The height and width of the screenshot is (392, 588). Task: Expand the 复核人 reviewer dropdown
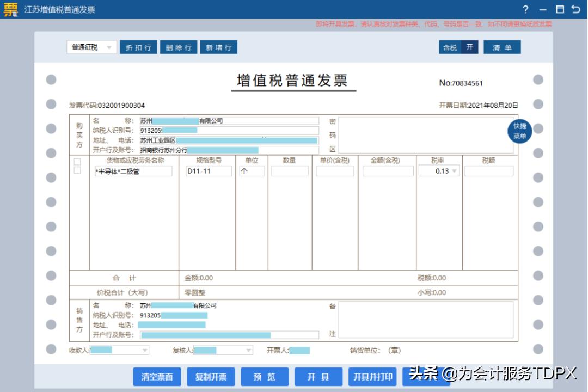pyautogui.click(x=249, y=350)
